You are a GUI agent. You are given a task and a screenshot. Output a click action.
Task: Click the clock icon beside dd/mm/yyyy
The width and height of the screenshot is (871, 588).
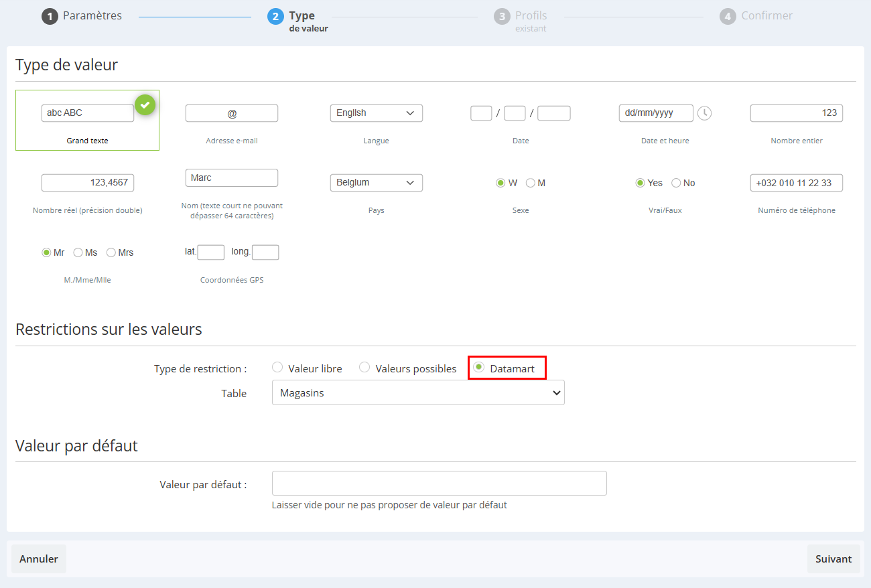[x=704, y=113]
